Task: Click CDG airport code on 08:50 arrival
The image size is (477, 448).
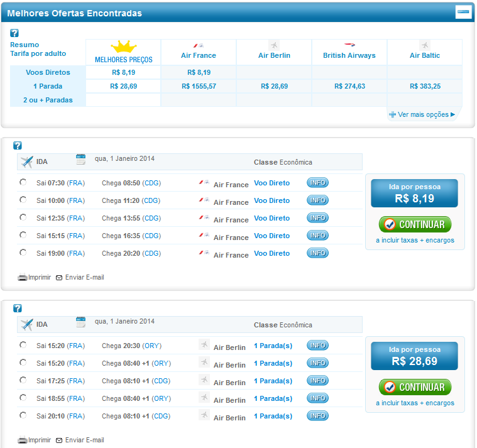Action: 151,183
